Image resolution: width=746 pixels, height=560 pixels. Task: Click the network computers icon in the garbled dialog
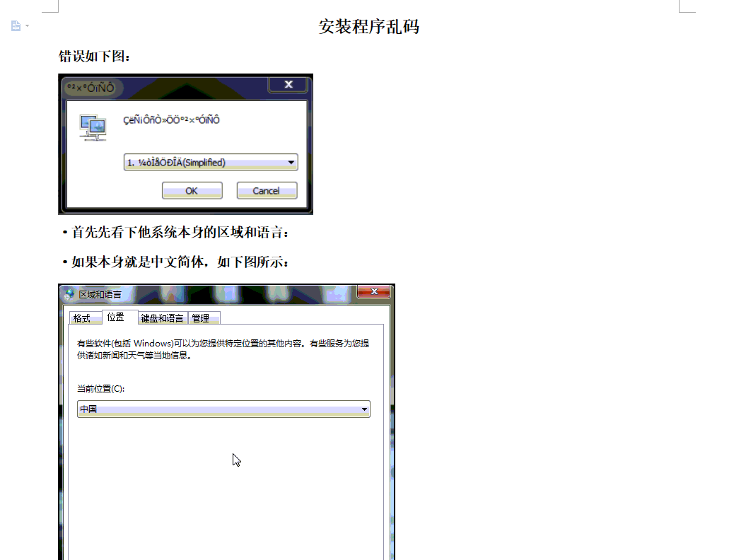pyautogui.click(x=93, y=128)
